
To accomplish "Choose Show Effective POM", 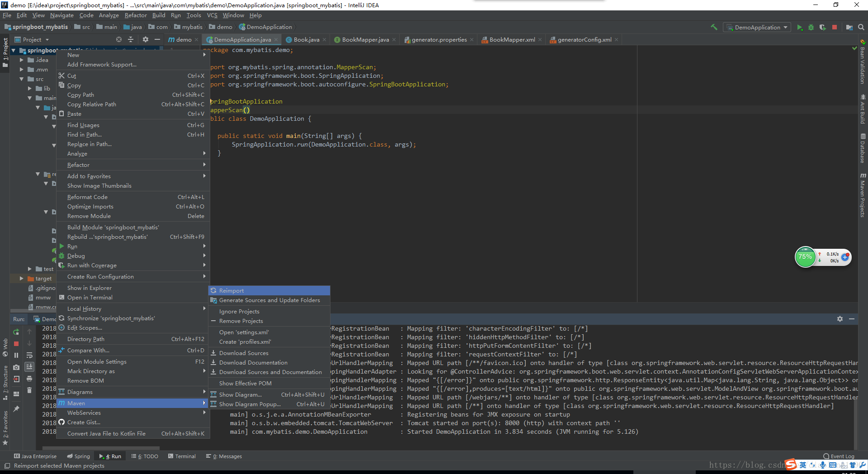I will pos(269,383).
